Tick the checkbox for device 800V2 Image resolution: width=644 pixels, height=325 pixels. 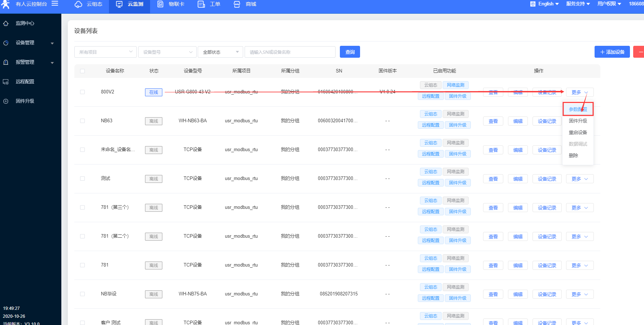pyautogui.click(x=83, y=92)
